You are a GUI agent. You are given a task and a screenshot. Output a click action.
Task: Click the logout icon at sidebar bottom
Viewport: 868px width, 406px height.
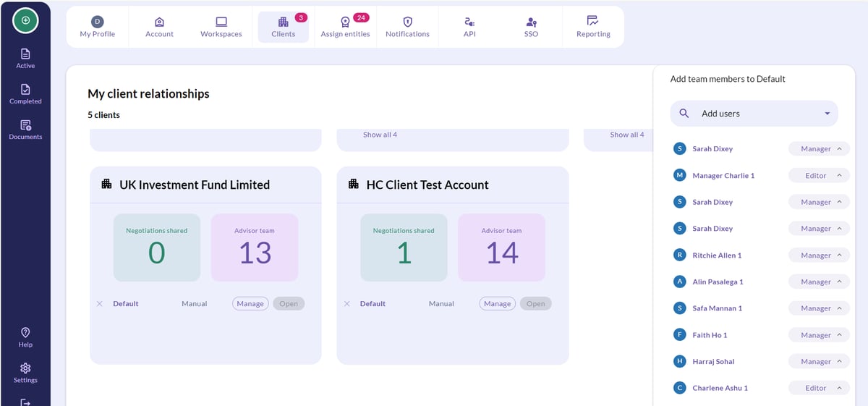(x=25, y=402)
